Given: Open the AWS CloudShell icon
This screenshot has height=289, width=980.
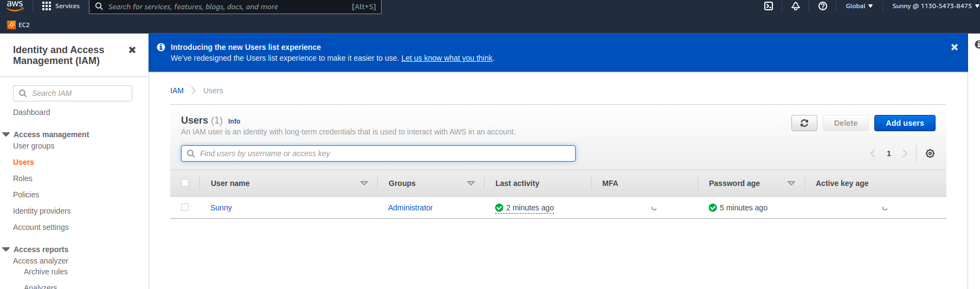Looking at the screenshot, I should point(769,6).
